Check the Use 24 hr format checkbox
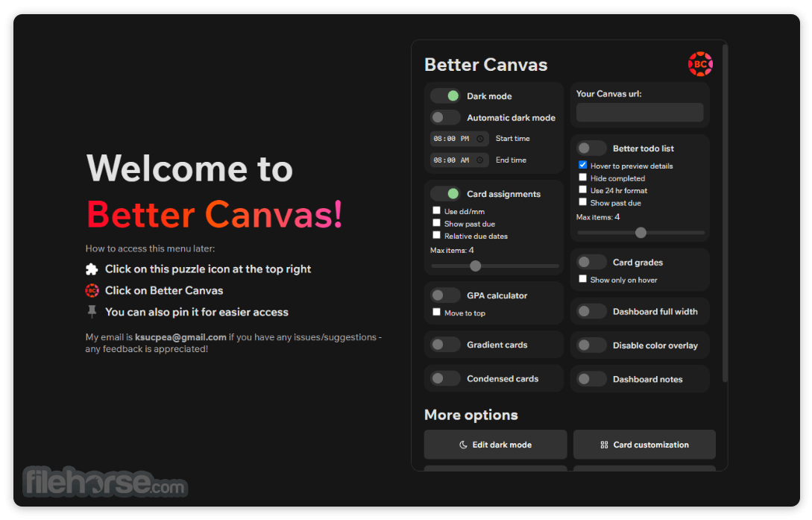812x520 pixels. [582, 189]
